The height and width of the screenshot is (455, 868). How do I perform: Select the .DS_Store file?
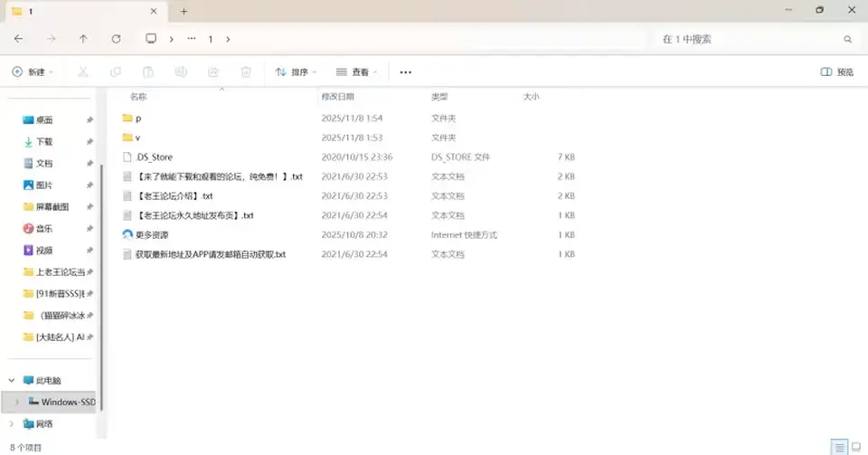[x=155, y=157]
